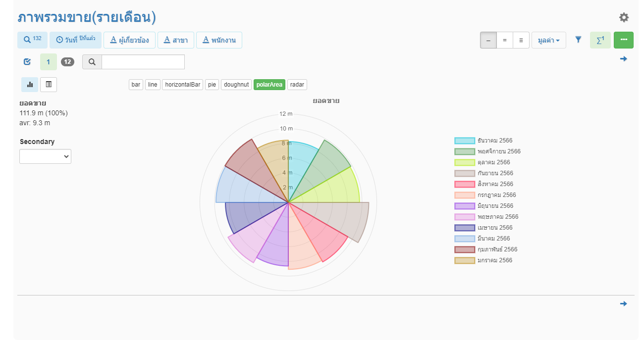Switch chart type to horizontalBar

(x=183, y=85)
